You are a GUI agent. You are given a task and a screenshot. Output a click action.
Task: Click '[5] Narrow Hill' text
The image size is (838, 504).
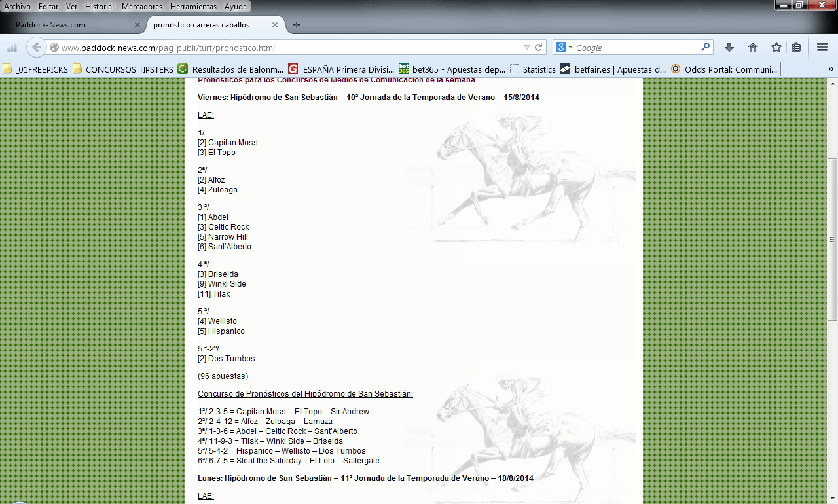tap(223, 237)
